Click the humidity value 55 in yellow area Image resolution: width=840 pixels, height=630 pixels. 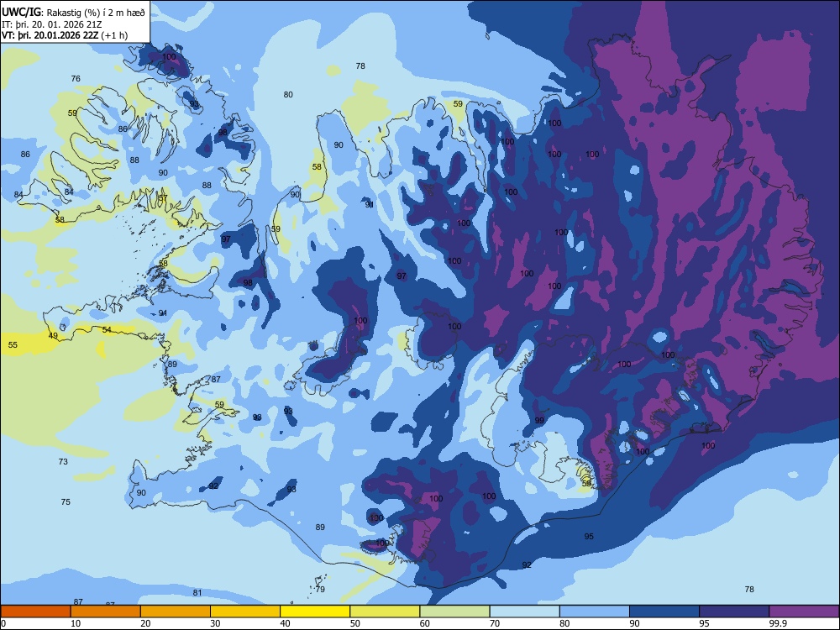[x=13, y=345]
